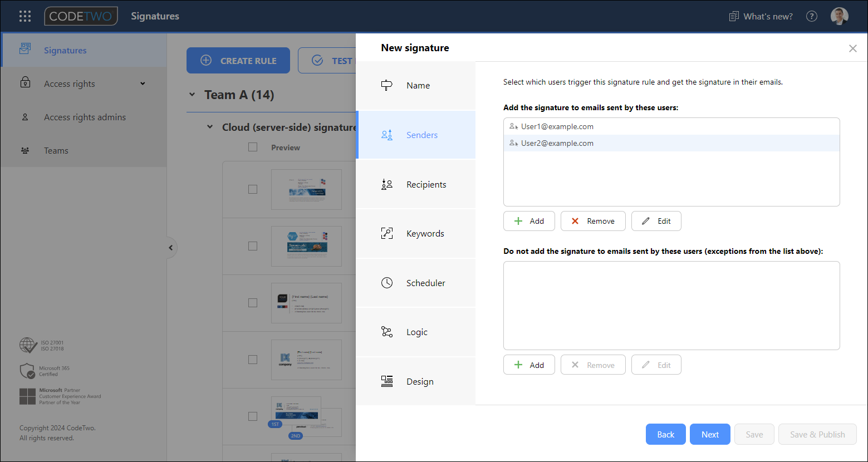The width and height of the screenshot is (868, 462).
Task: Go to the Scheduler step
Action: click(415, 283)
